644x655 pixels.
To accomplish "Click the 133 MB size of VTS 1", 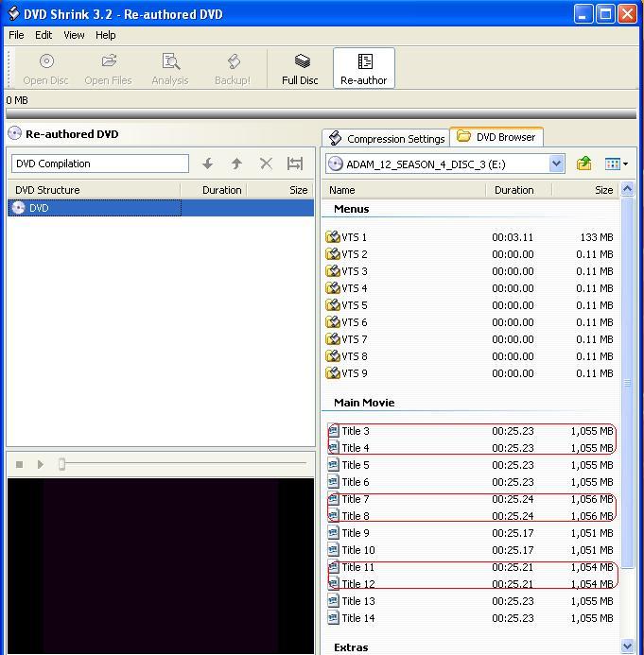I will pyautogui.click(x=597, y=237).
